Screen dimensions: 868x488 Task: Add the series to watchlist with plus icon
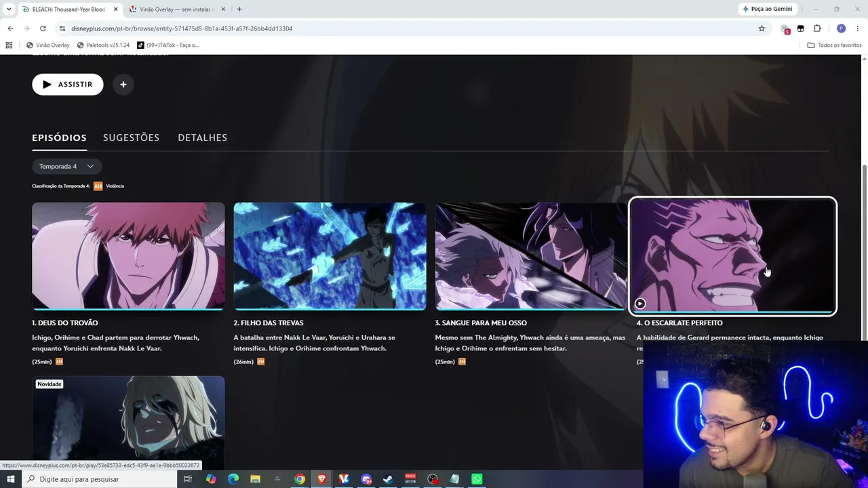123,85
